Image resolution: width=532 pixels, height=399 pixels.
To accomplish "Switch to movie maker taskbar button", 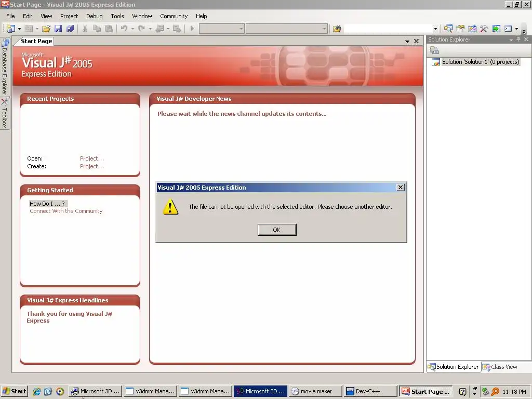I will point(315,391).
